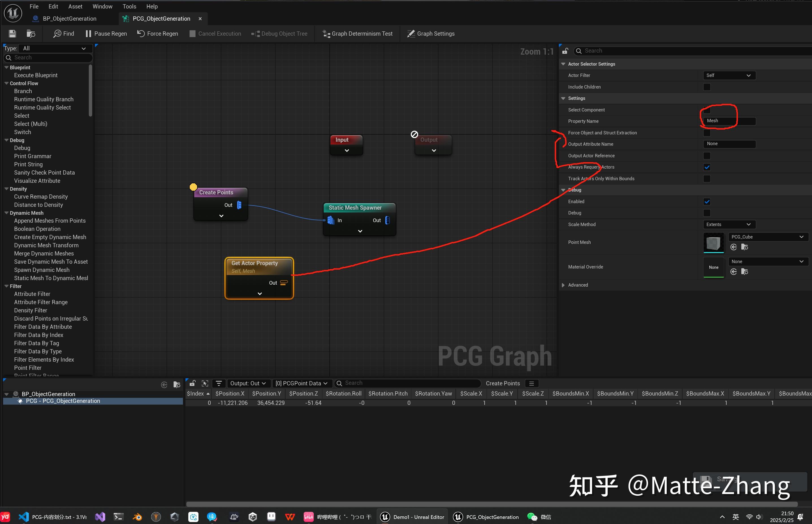Click the Use Selected Asset arrow under PCG_Cube
Screen dimensions: 812x524
tap(733, 247)
